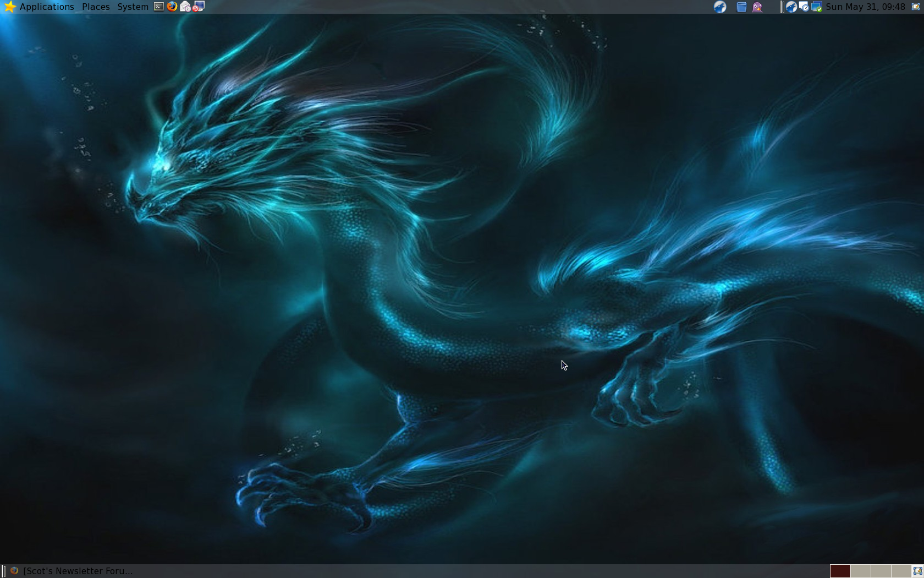Launch the Firefox browser from the panel
Image resolution: width=924 pixels, height=578 pixels.
[x=172, y=7]
